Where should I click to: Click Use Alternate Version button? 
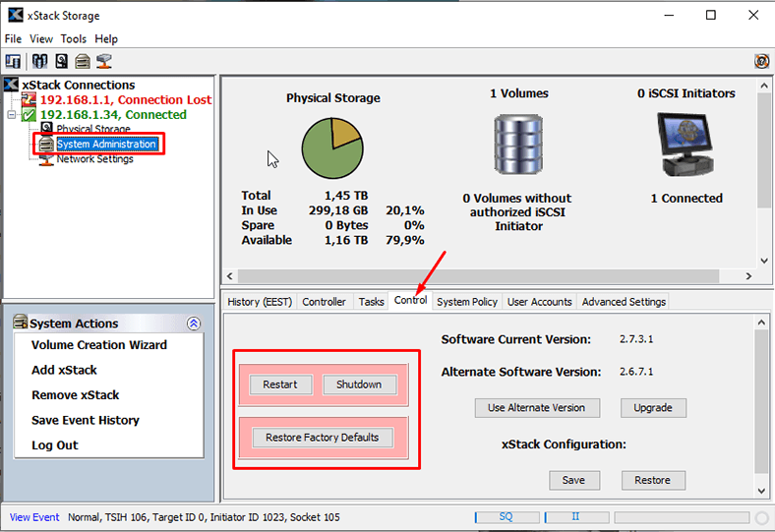coord(537,407)
